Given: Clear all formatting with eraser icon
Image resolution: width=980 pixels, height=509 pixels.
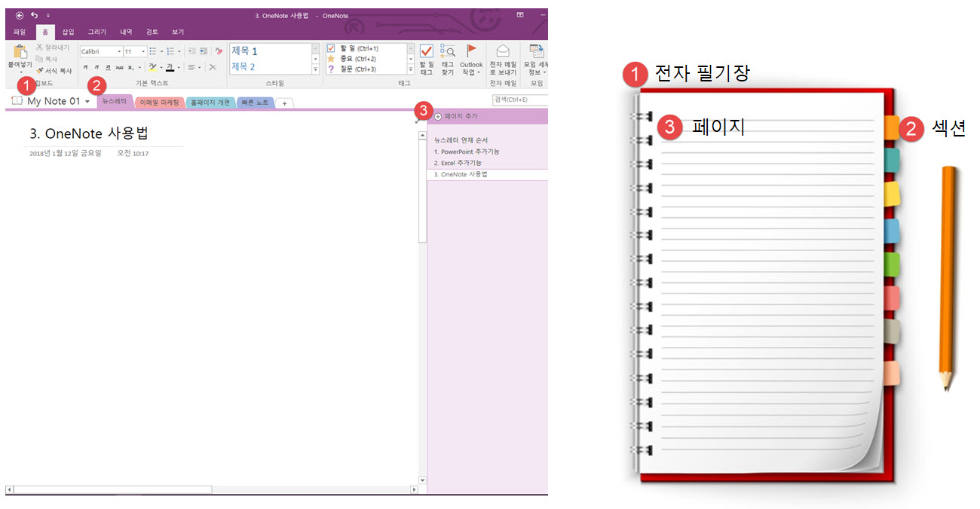Looking at the screenshot, I should (219, 51).
